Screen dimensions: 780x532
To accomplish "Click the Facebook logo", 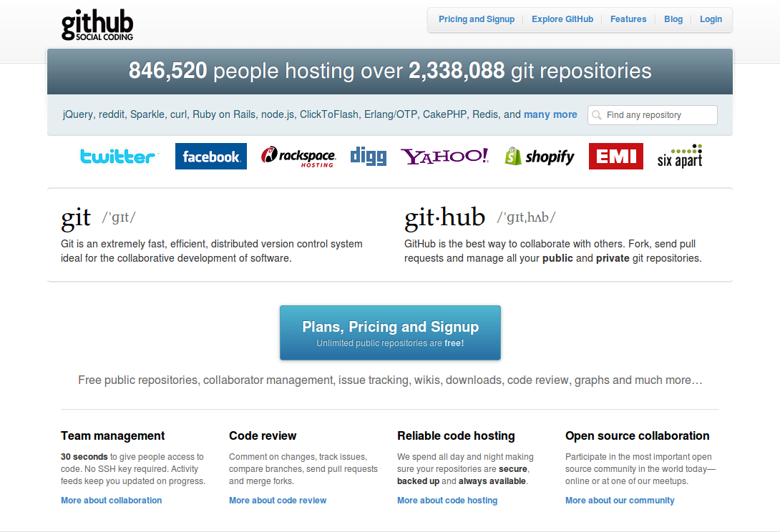I will coord(211,156).
